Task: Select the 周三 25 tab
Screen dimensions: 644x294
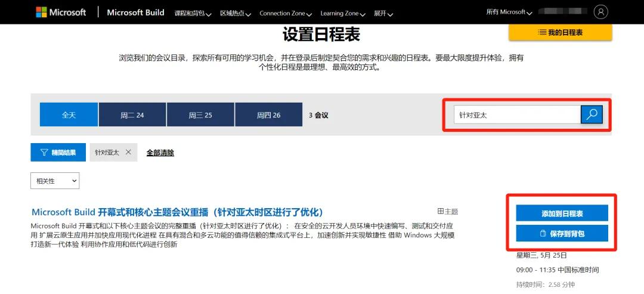Action: tap(200, 114)
